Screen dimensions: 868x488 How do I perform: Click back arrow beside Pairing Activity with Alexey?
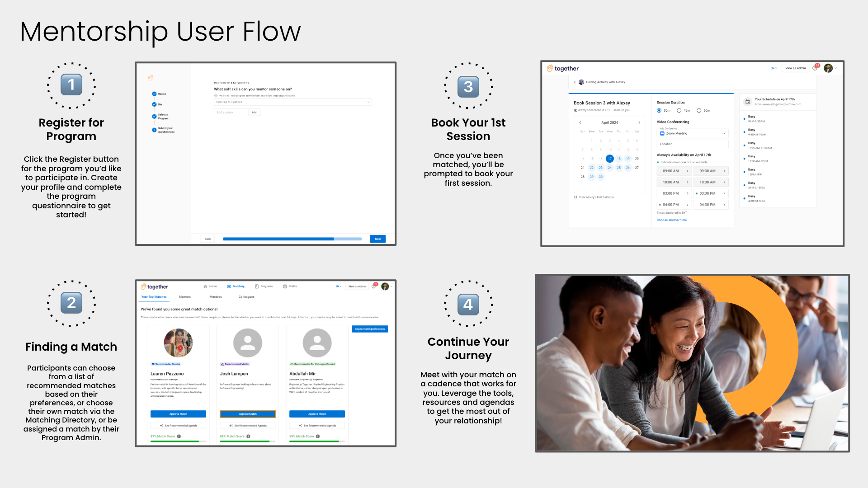575,82
